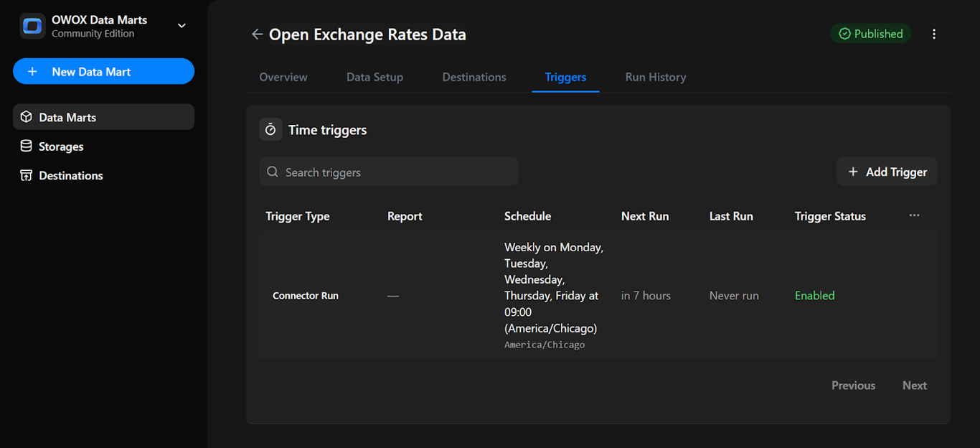The height and width of the screenshot is (448, 980).
Task: Open Data Marts in sidebar
Action: 103,117
